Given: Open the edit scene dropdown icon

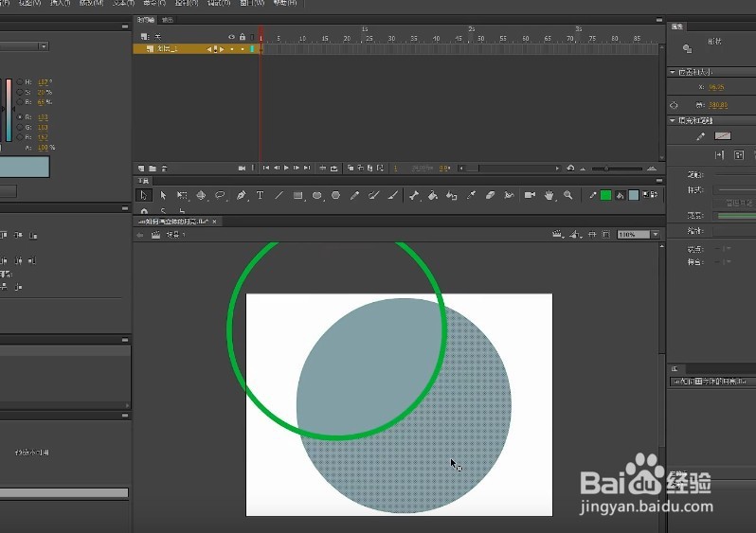Looking at the screenshot, I should (558, 234).
